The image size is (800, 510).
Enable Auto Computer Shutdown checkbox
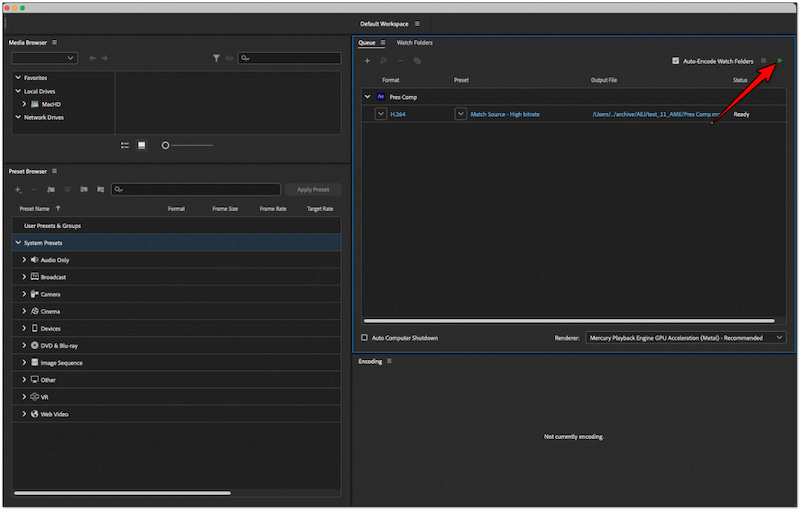coord(364,338)
